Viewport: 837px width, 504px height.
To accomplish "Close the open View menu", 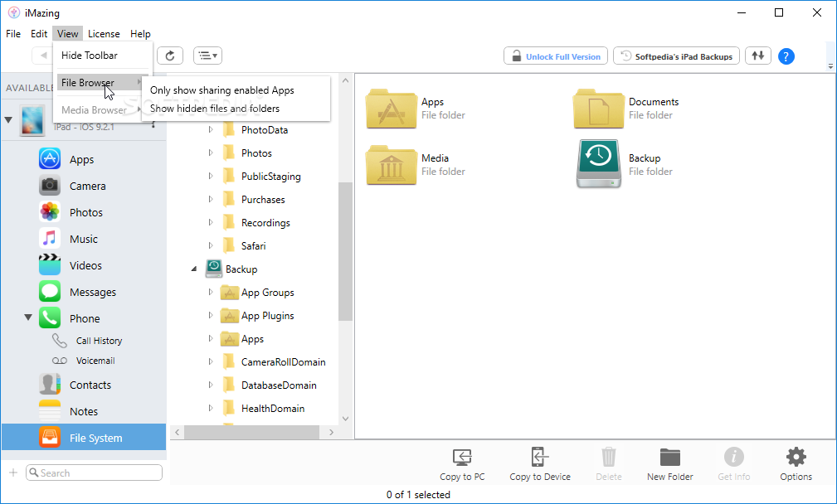I will [68, 34].
